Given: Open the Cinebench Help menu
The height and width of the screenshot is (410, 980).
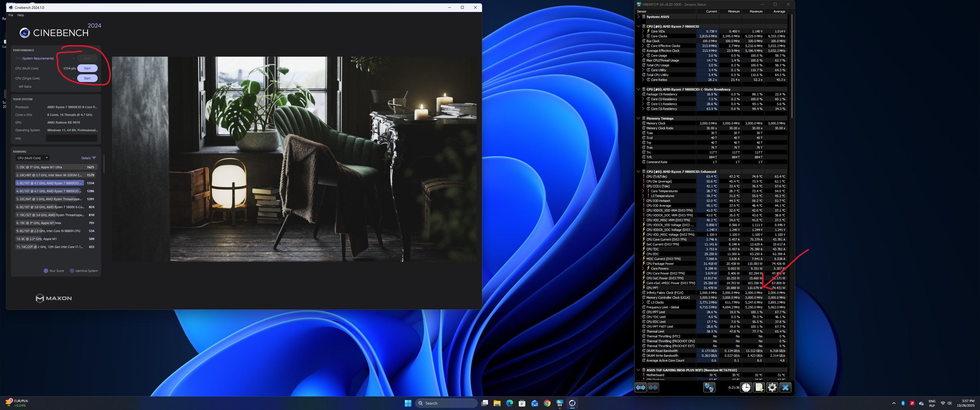Looking at the screenshot, I should [21, 15].
